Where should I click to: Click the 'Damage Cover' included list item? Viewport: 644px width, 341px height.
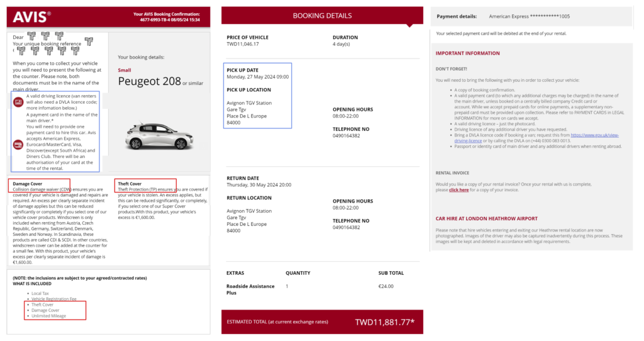pos(45,311)
